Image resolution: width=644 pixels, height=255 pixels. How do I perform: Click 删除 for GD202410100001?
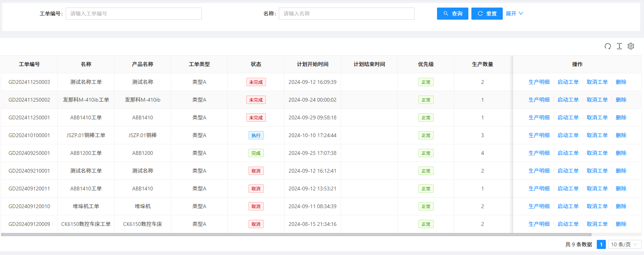(x=621, y=135)
